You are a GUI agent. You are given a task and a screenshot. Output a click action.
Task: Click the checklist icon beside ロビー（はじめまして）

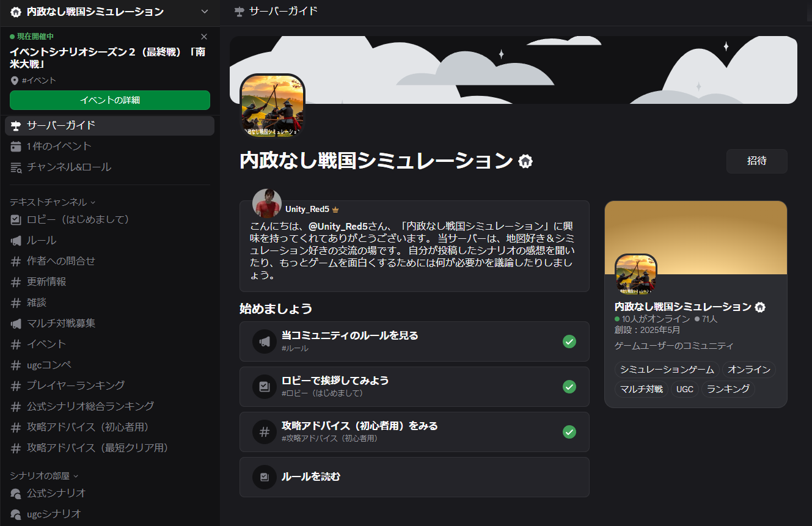(x=16, y=219)
